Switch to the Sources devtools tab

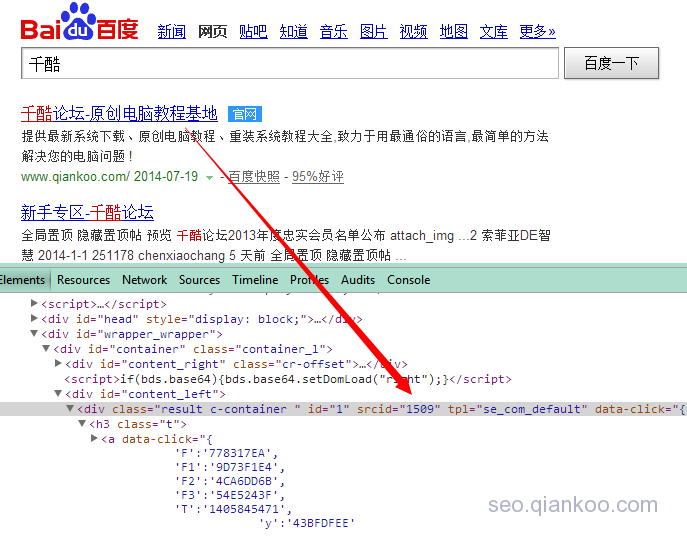[x=199, y=279]
